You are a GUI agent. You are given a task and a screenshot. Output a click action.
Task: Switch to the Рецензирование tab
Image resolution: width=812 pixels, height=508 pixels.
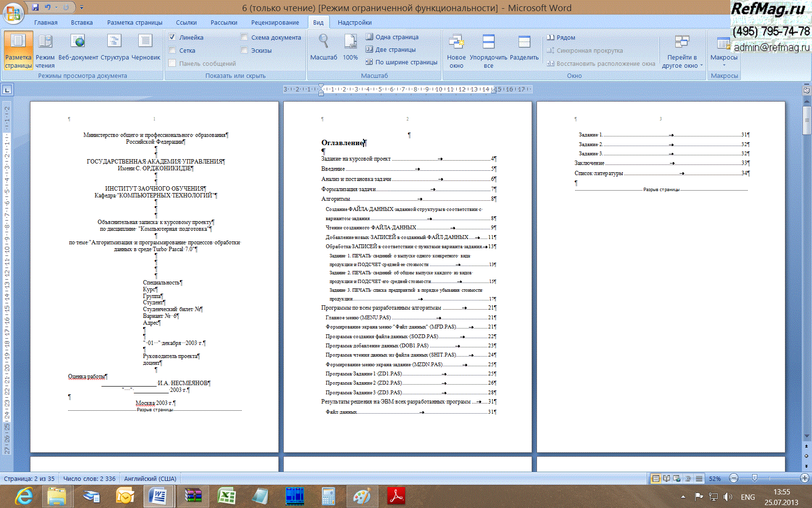coord(275,22)
